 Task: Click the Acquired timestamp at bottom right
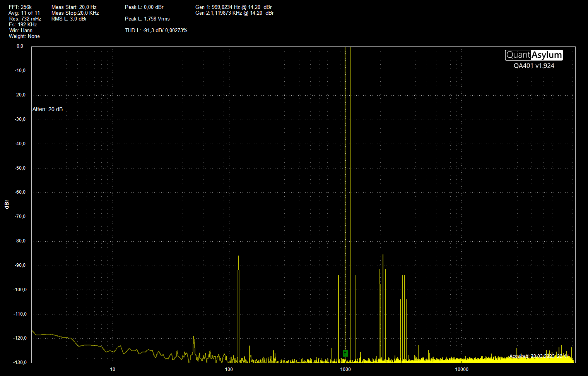point(539,356)
